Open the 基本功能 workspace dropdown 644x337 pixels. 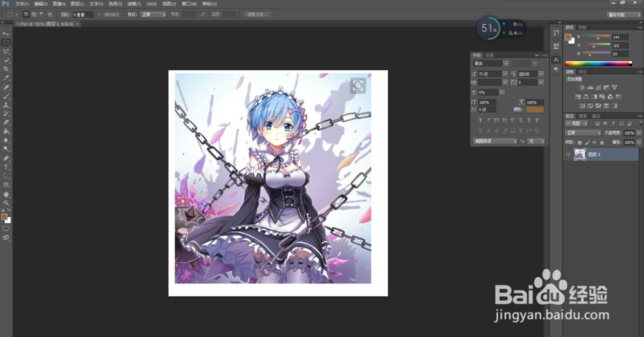tap(623, 15)
